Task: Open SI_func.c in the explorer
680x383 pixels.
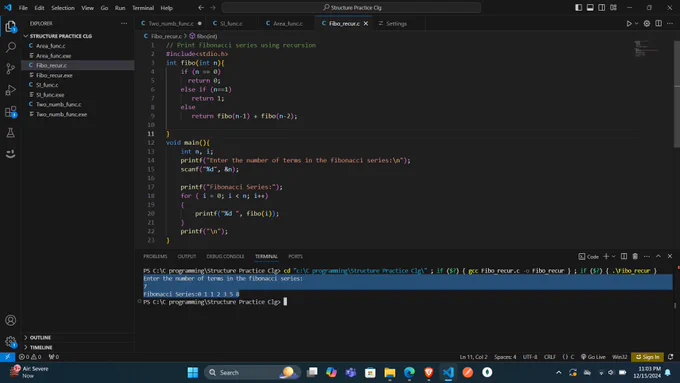Action: point(47,85)
